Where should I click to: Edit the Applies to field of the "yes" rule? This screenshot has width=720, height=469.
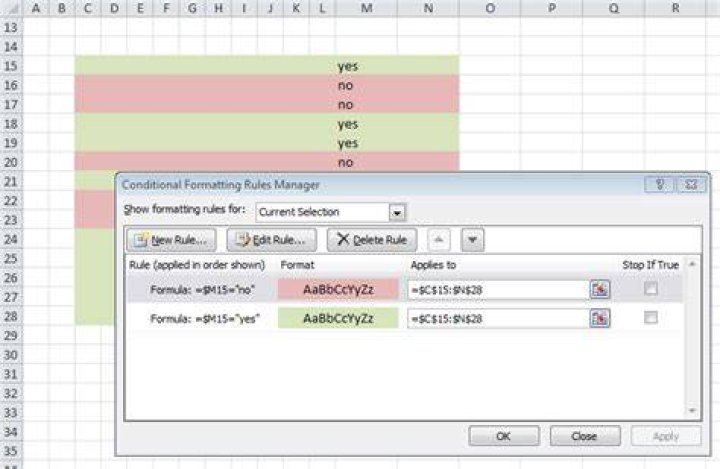click(498, 319)
